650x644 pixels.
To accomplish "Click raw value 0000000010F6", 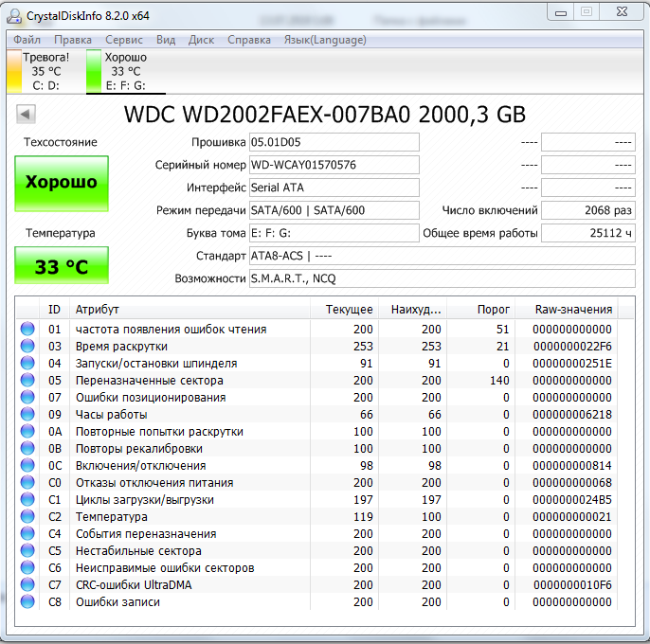I will (572, 584).
